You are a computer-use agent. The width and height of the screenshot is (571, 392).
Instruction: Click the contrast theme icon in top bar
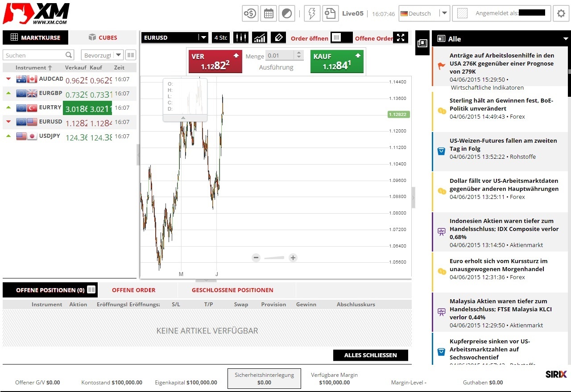(287, 13)
